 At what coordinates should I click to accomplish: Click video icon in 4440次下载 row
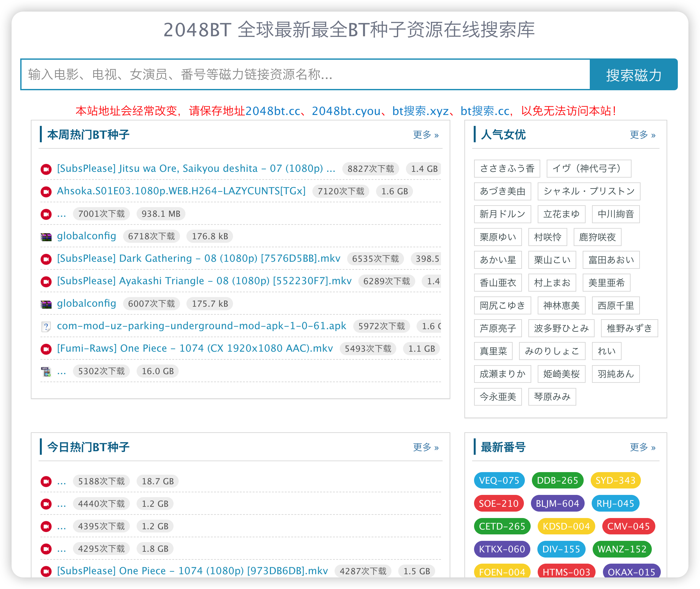[x=46, y=504]
